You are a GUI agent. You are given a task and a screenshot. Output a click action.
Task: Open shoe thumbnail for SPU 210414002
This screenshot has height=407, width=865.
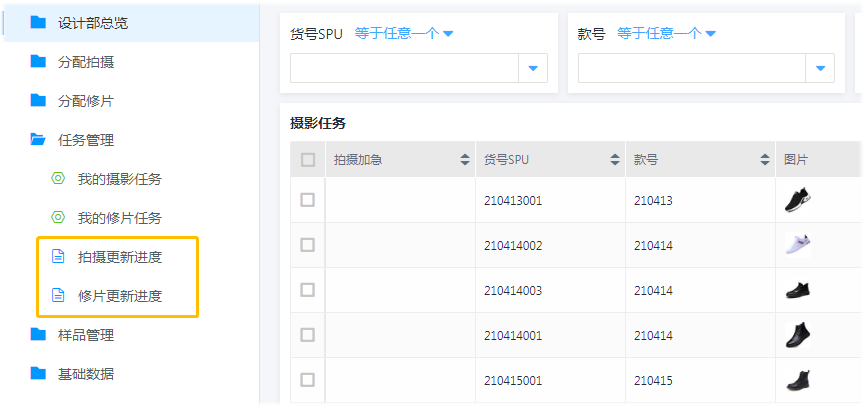(x=797, y=245)
